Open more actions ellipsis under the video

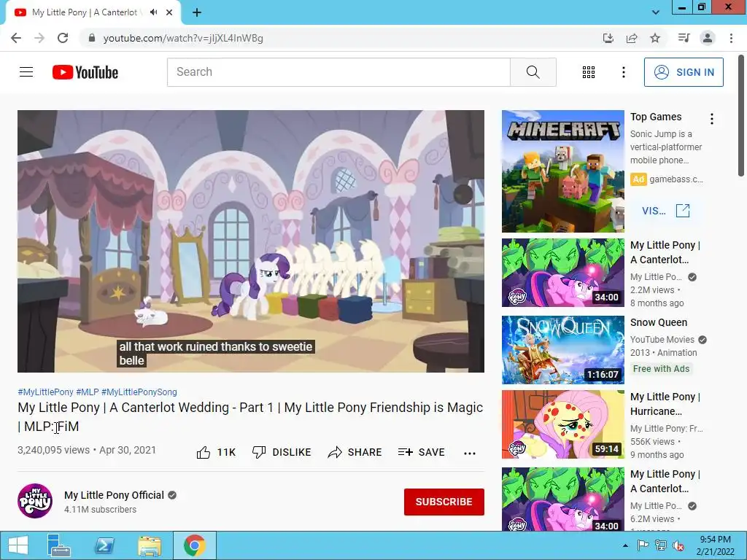tap(470, 454)
